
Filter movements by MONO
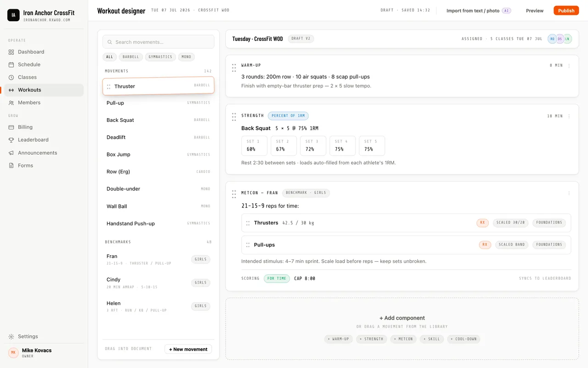187,57
